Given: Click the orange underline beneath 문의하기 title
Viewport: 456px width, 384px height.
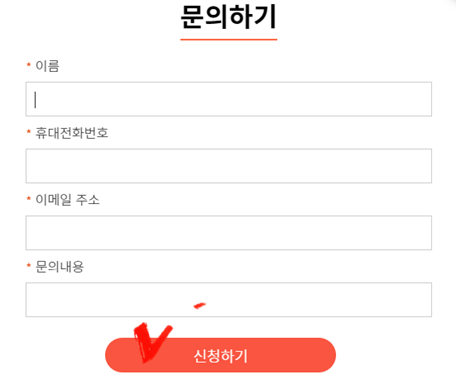Looking at the screenshot, I should [229, 39].
